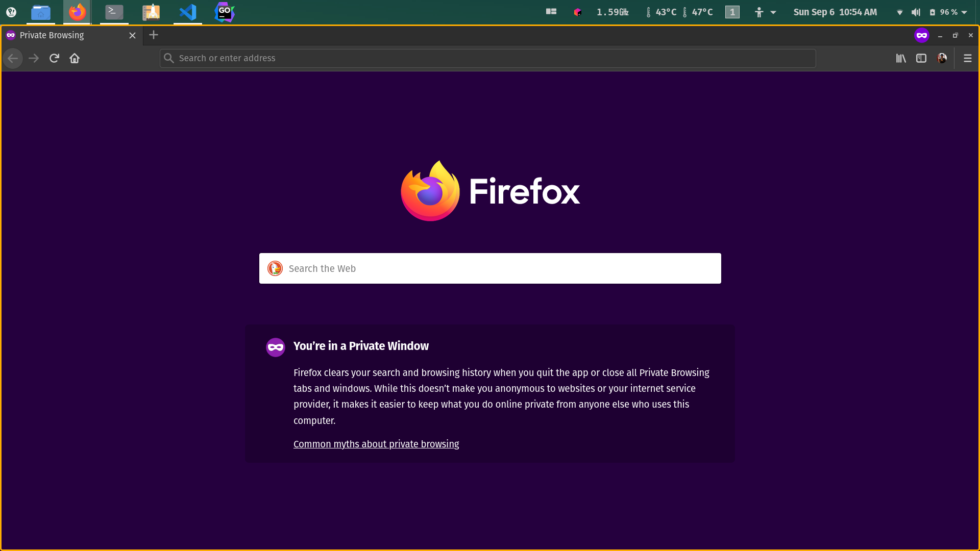Click the Search the Web box
This screenshot has height=551, width=980.
490,268
